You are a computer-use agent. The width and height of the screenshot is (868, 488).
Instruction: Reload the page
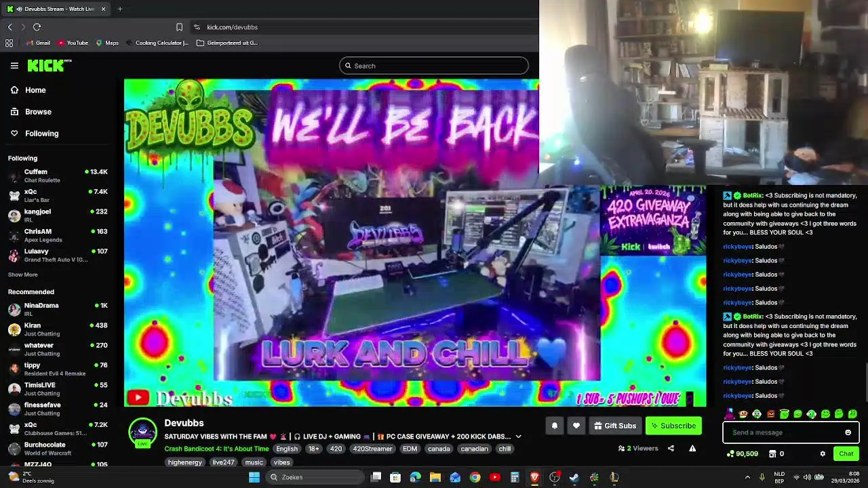click(37, 27)
